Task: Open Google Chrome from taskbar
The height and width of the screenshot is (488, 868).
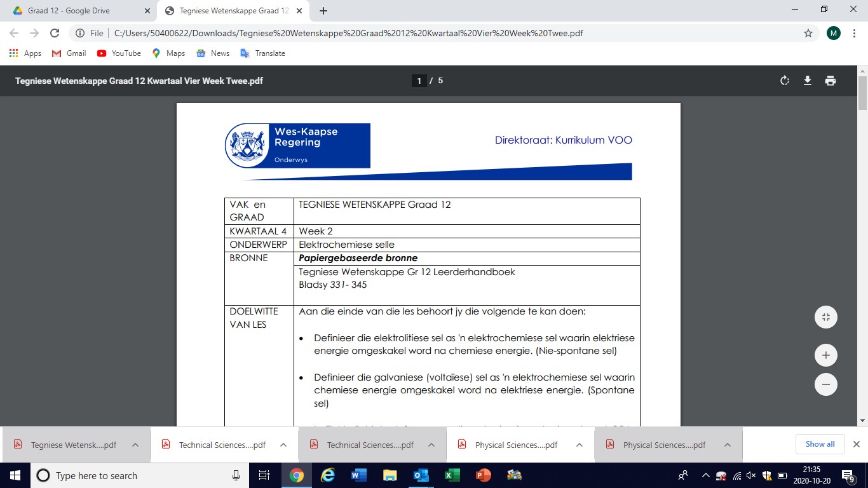Action: [x=296, y=475]
